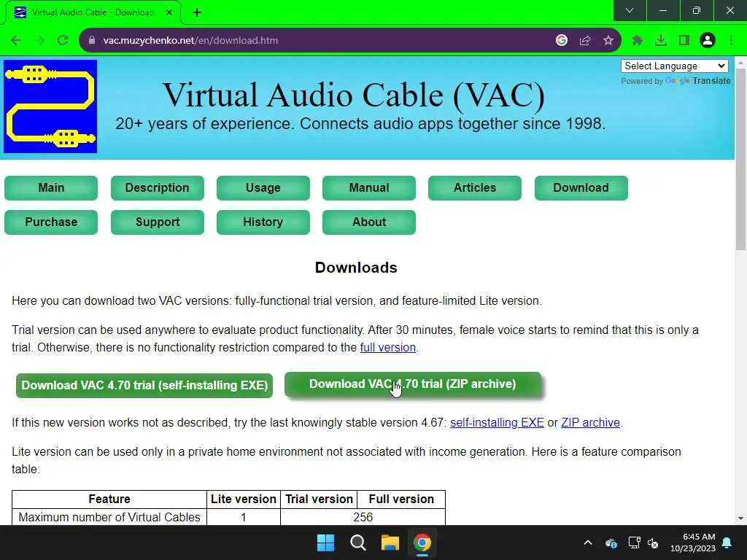
Task: Open the Main navigation button
Action: click(51, 187)
